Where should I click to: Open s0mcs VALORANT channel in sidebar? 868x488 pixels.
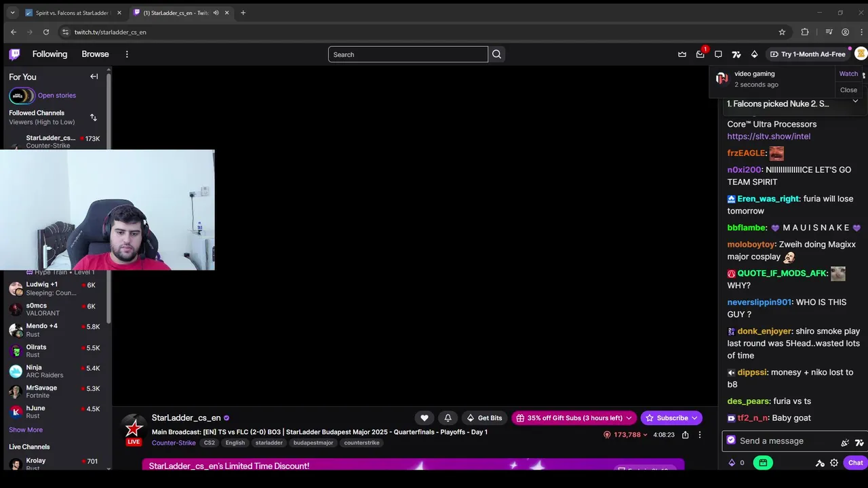[x=54, y=309]
